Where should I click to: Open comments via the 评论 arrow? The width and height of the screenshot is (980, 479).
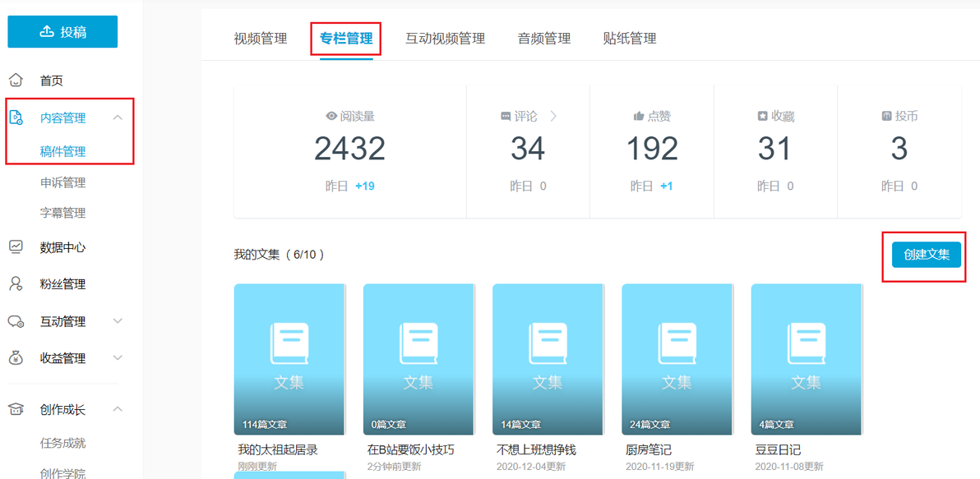(x=552, y=116)
